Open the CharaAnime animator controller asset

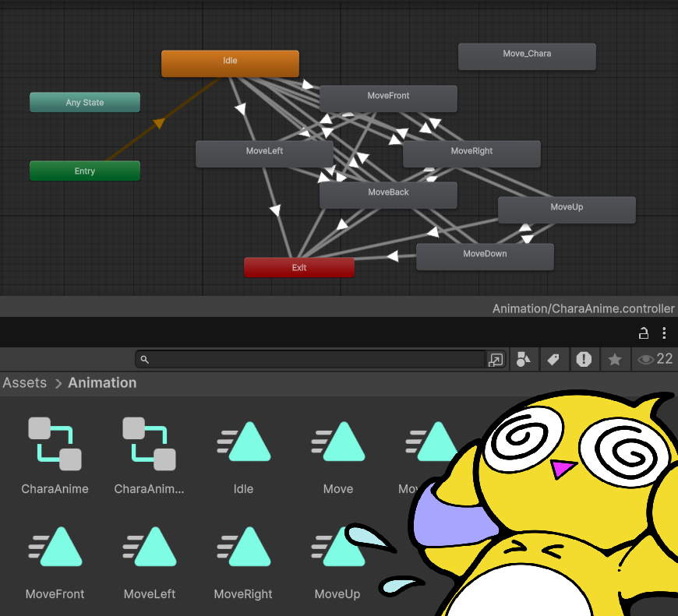55,444
